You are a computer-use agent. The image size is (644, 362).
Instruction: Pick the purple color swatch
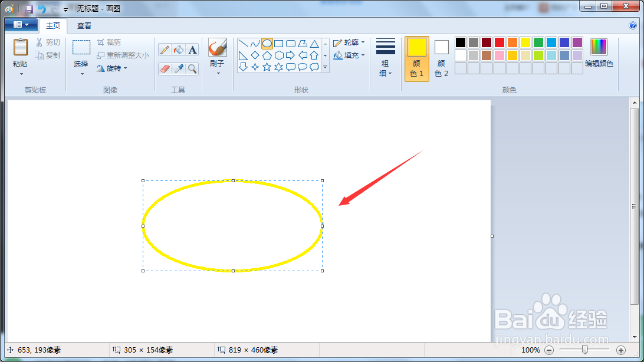[x=577, y=42]
